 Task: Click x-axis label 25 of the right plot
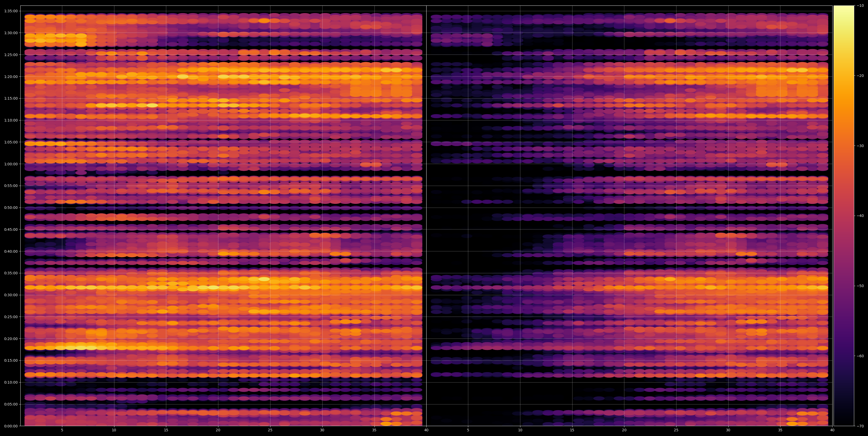point(676,430)
